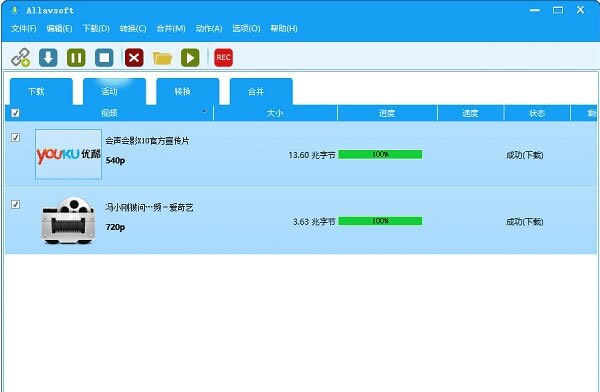
Task: Click 成功(下载) status of the Youku row
Action: click(x=525, y=155)
